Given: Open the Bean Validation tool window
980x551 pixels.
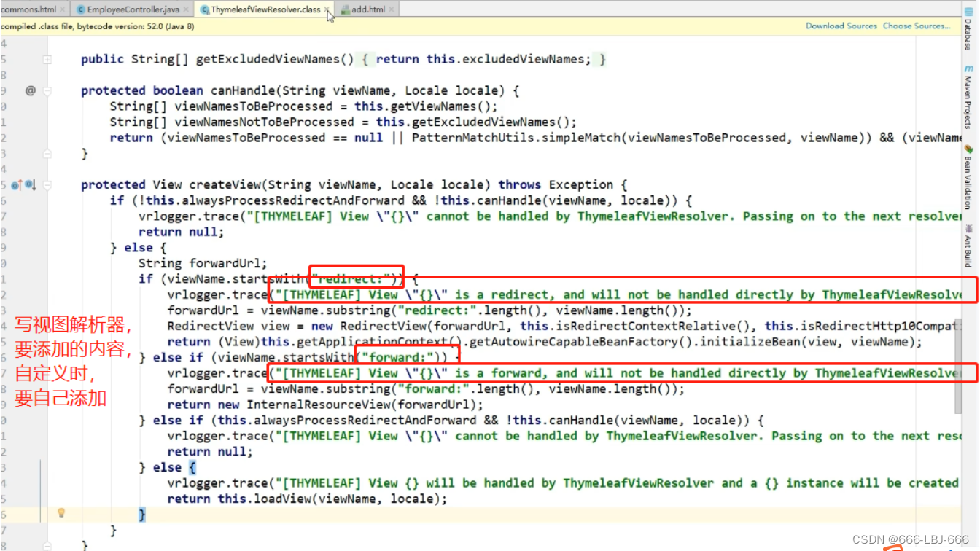Looking at the screenshot, I should 968,178.
